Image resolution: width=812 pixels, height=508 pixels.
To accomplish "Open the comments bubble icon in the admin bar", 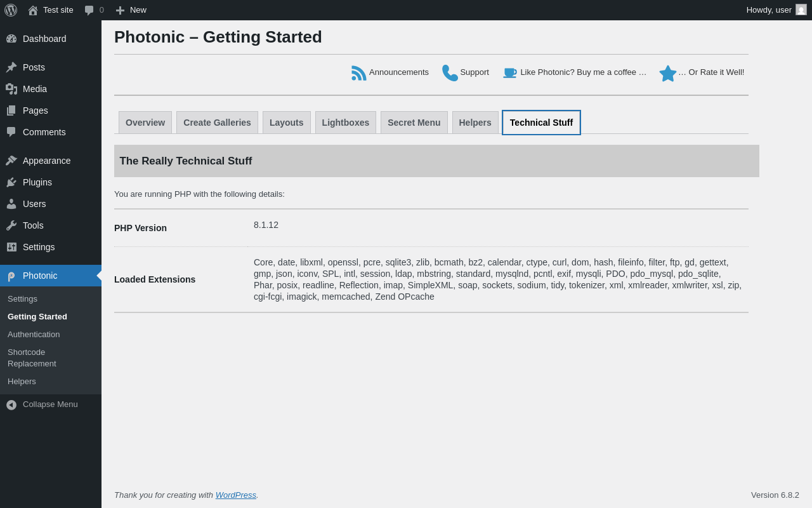I will 89,10.
